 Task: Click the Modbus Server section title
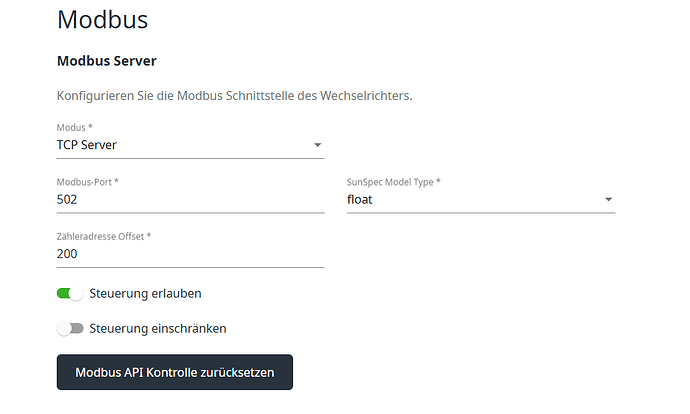(109, 60)
